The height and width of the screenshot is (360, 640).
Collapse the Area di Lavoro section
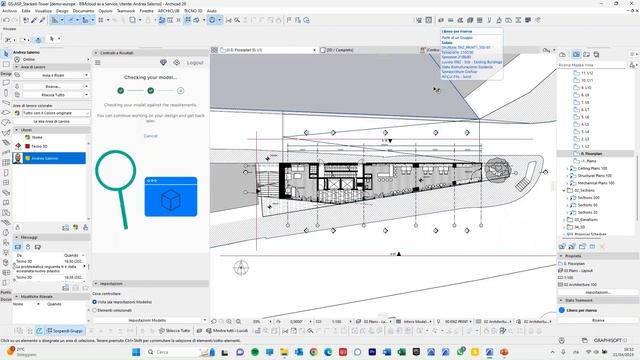pyautogui.click(x=17, y=67)
